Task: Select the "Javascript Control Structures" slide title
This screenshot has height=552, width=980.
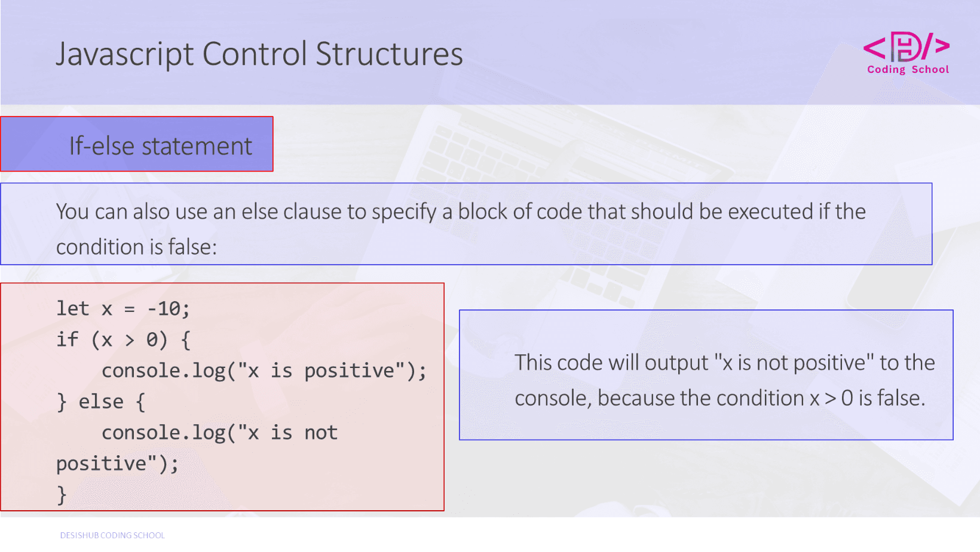Action: point(259,54)
